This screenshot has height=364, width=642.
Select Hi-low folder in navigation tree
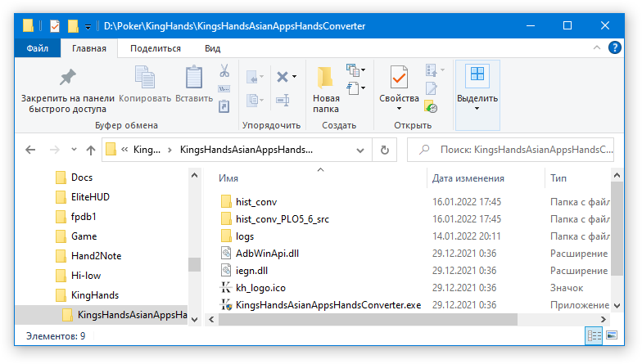78,275
